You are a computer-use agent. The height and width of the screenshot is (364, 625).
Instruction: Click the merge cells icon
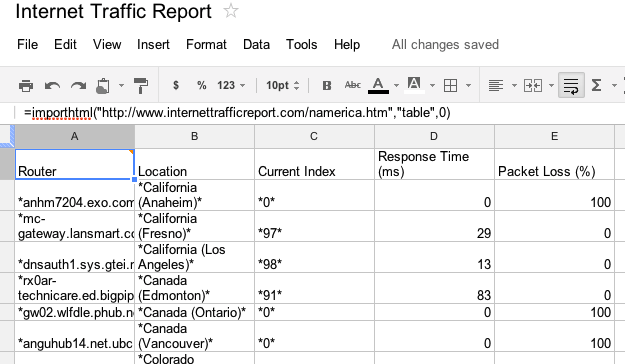point(533,85)
